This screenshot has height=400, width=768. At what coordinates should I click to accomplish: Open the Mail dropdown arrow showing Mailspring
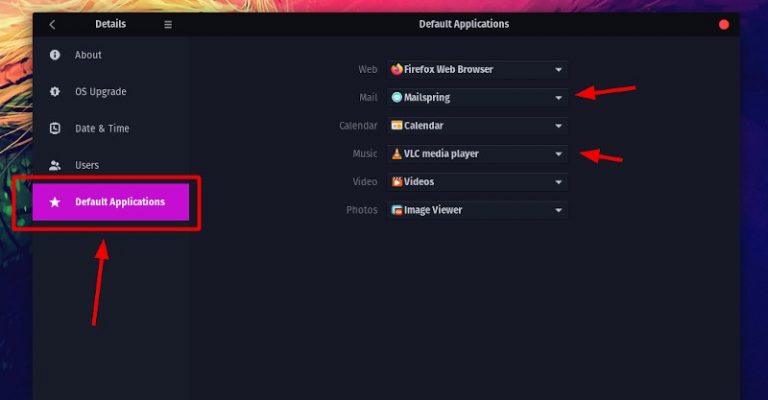tap(558, 98)
